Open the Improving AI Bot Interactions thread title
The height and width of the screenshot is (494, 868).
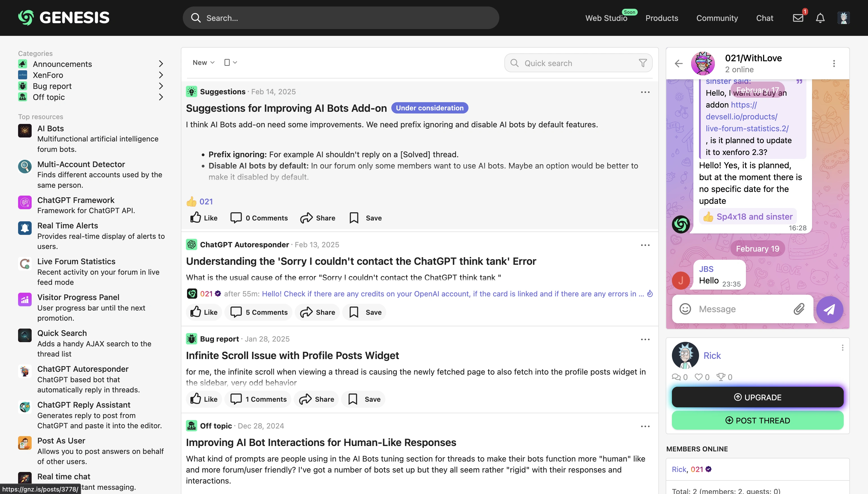click(x=321, y=442)
